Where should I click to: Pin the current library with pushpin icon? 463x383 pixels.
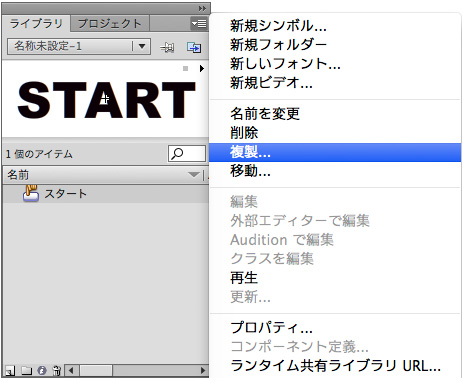click(x=167, y=47)
